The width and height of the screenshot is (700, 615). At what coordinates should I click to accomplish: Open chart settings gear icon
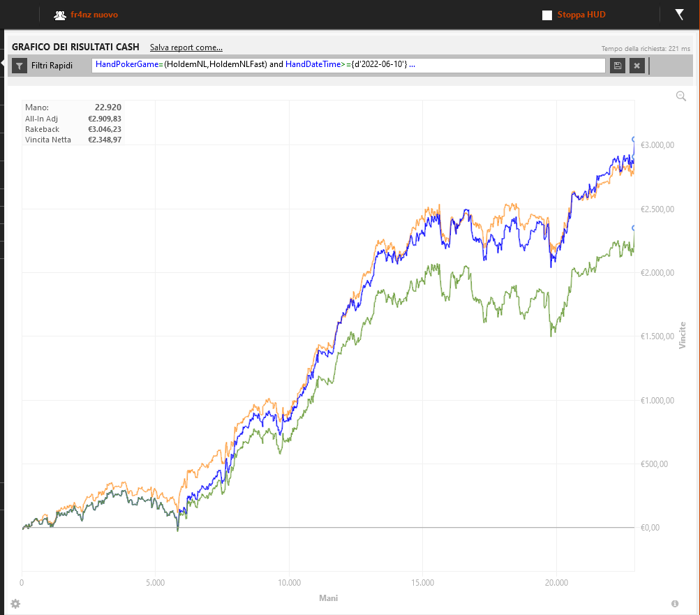[15, 604]
